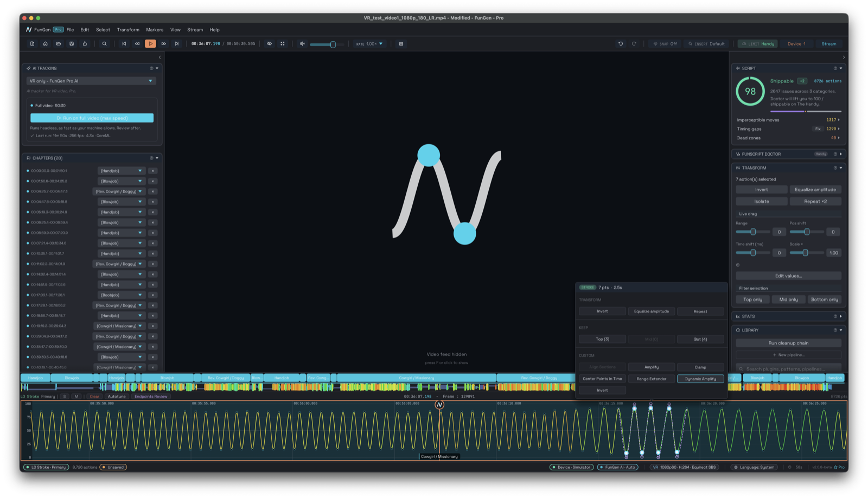
Task: Expand the Stats panel
Action: [x=841, y=316]
